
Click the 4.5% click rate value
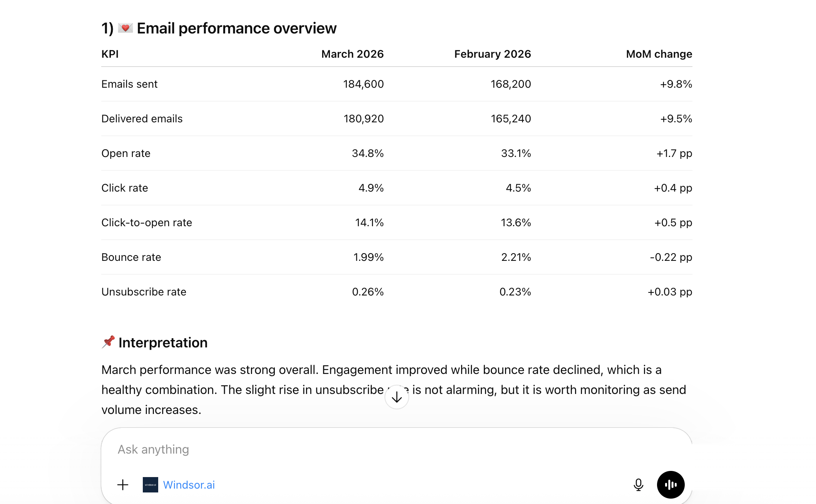point(518,188)
